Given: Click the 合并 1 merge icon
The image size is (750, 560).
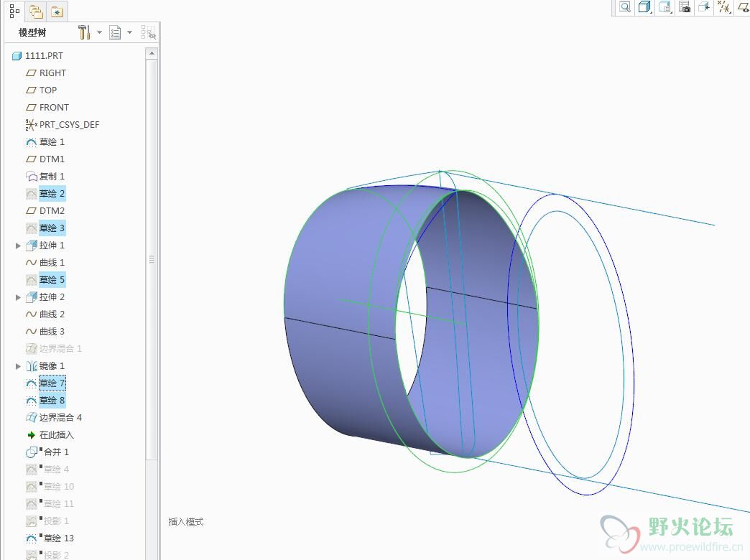Looking at the screenshot, I should pos(31,452).
